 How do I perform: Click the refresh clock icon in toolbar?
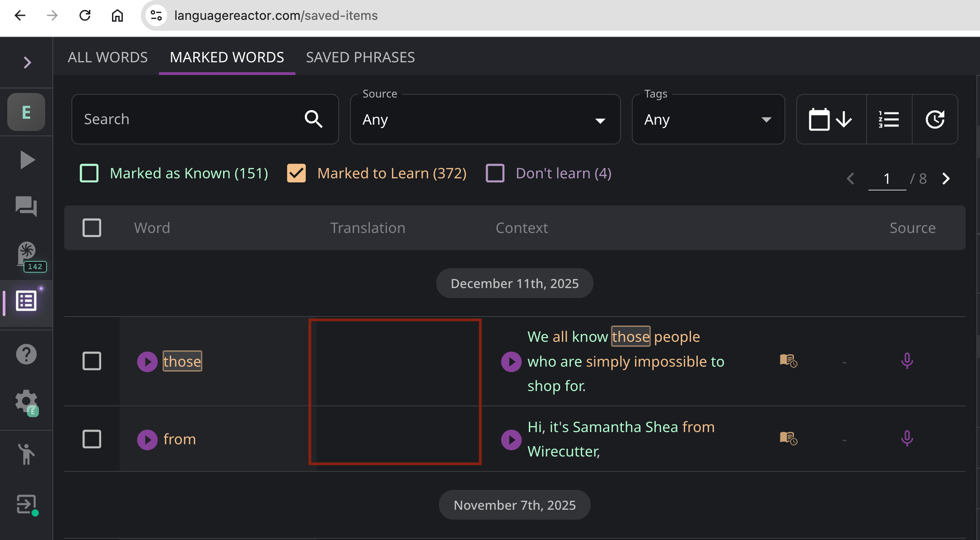tap(934, 120)
